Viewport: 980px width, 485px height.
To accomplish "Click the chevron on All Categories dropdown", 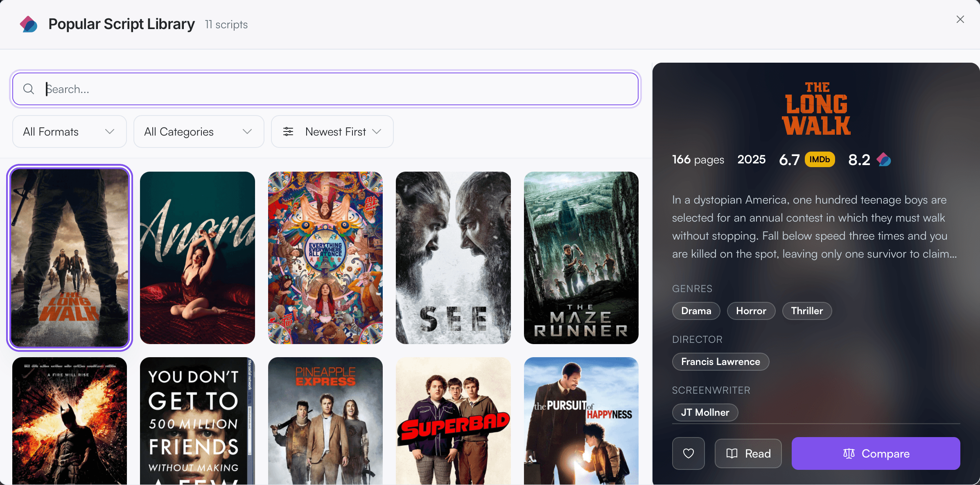I will (247, 131).
